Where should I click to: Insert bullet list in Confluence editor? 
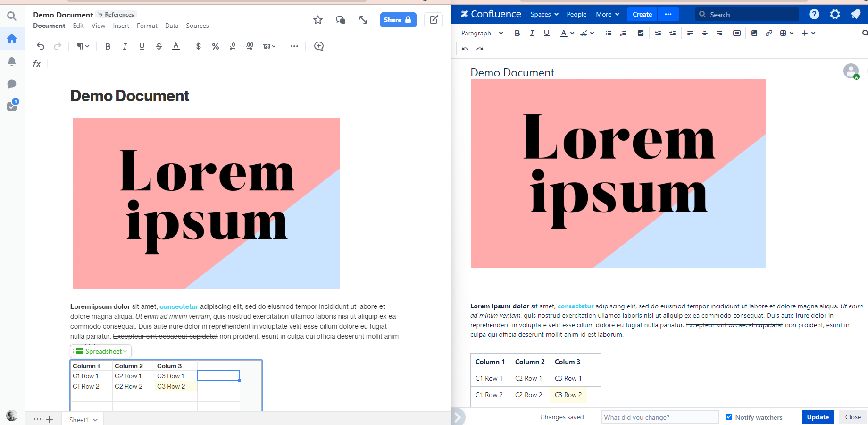609,33
